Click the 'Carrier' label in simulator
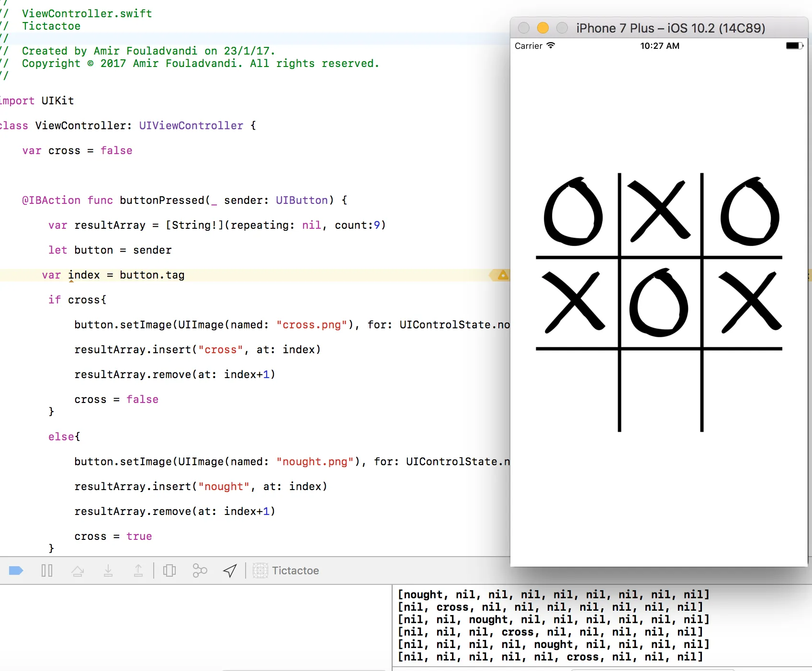Viewport: 812px width, 671px height. coord(529,46)
